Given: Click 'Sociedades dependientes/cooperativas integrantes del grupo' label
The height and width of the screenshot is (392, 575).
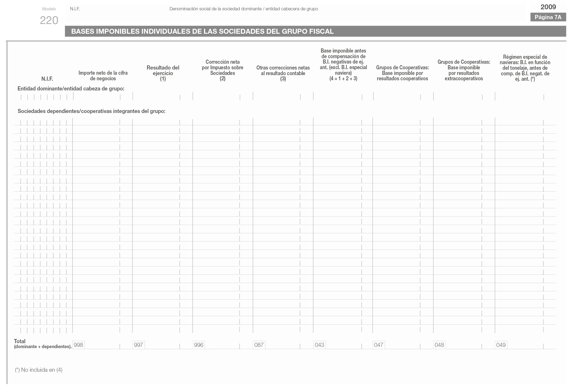Looking at the screenshot, I should point(91,111).
